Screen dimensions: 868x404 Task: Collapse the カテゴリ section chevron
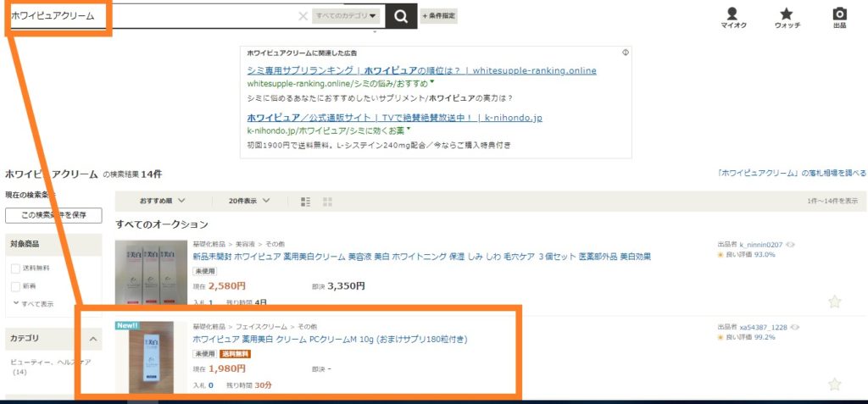point(93,339)
